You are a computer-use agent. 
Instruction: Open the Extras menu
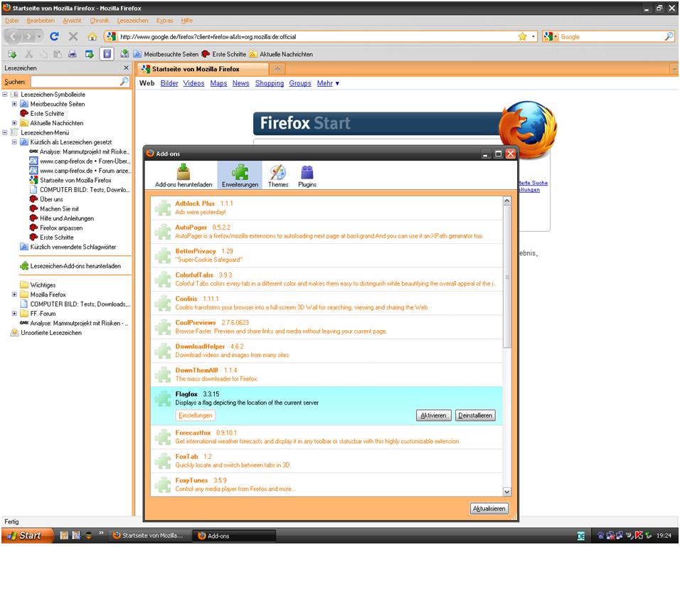165,21
